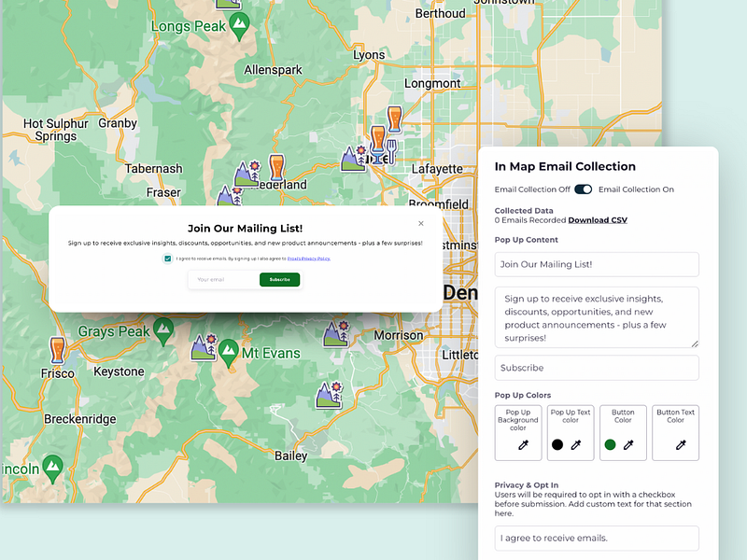The height and width of the screenshot is (560, 747).
Task: Click the Longmont label on the map
Action: pyautogui.click(x=432, y=84)
